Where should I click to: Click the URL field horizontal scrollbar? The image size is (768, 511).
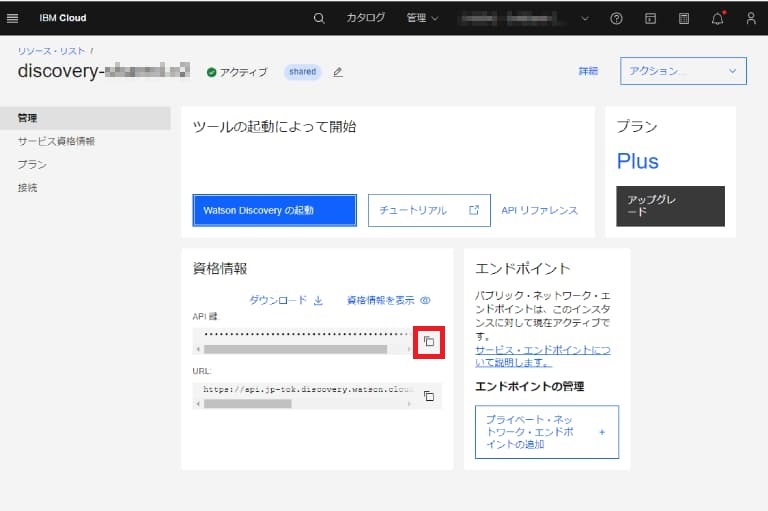click(x=248, y=404)
